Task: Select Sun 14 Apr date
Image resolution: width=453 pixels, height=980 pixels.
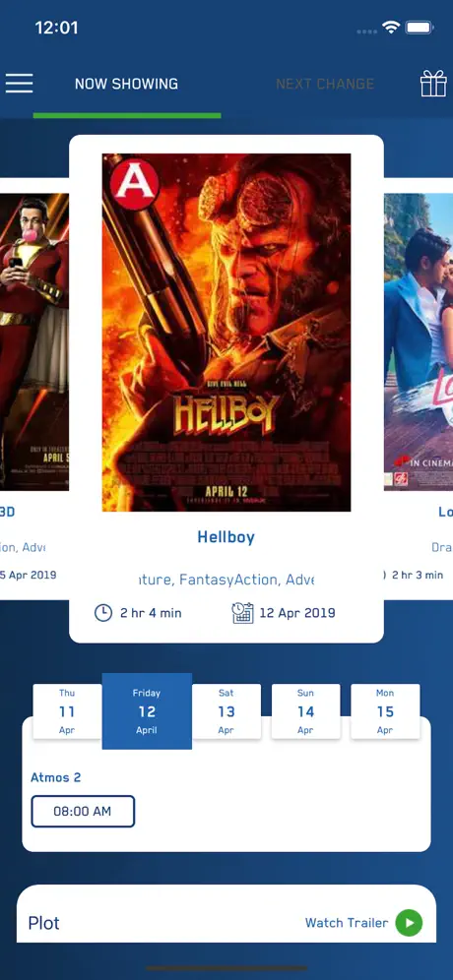Action: (x=306, y=711)
